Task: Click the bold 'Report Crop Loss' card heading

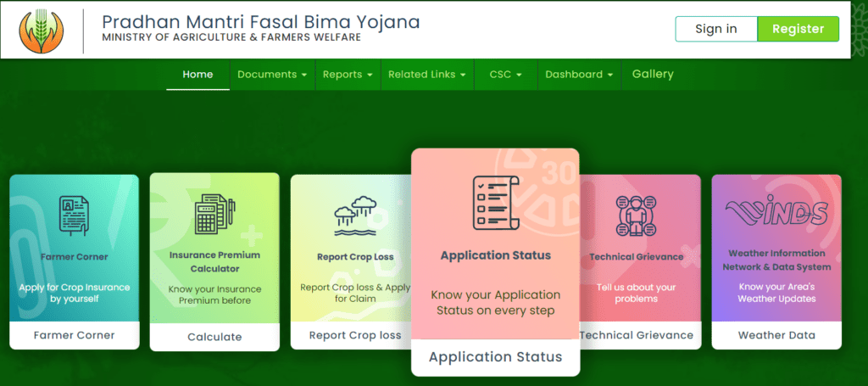Action: tap(355, 257)
